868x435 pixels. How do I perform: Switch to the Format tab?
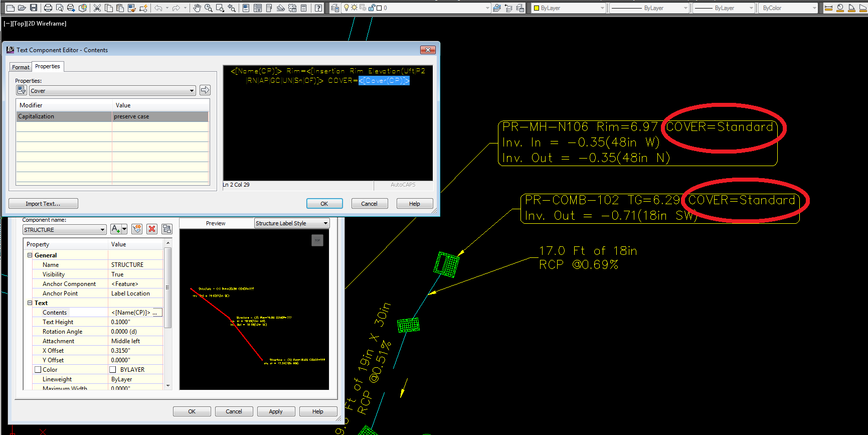[21, 67]
